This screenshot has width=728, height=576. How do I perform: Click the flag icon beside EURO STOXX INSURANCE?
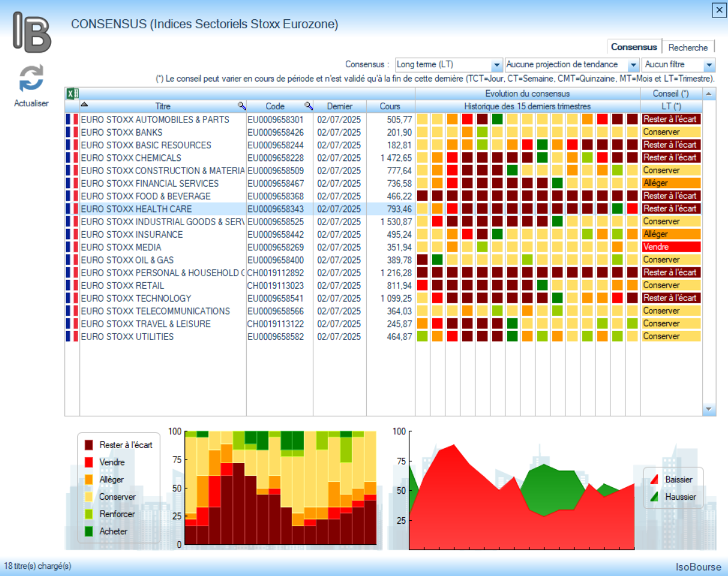point(72,234)
